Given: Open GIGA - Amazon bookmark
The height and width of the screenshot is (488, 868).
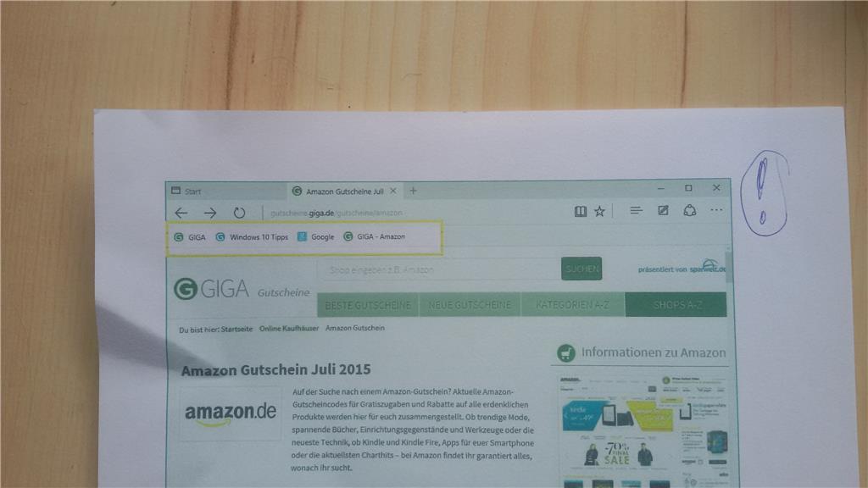Looking at the screenshot, I should click(374, 236).
